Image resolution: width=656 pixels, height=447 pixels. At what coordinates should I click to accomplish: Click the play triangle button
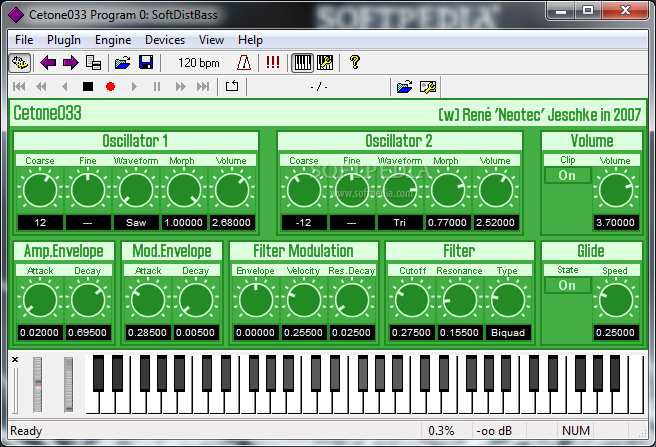click(x=134, y=87)
